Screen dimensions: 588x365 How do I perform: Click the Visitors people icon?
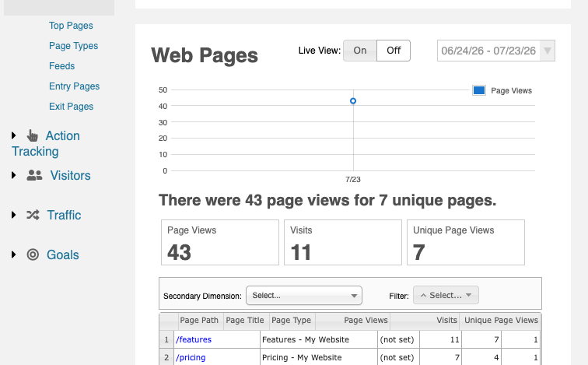point(34,175)
